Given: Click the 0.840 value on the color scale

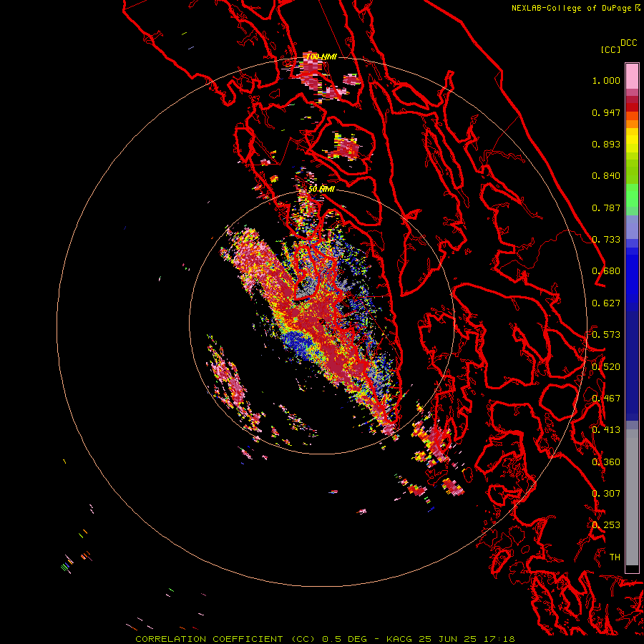Looking at the screenshot, I should pyautogui.click(x=606, y=176).
